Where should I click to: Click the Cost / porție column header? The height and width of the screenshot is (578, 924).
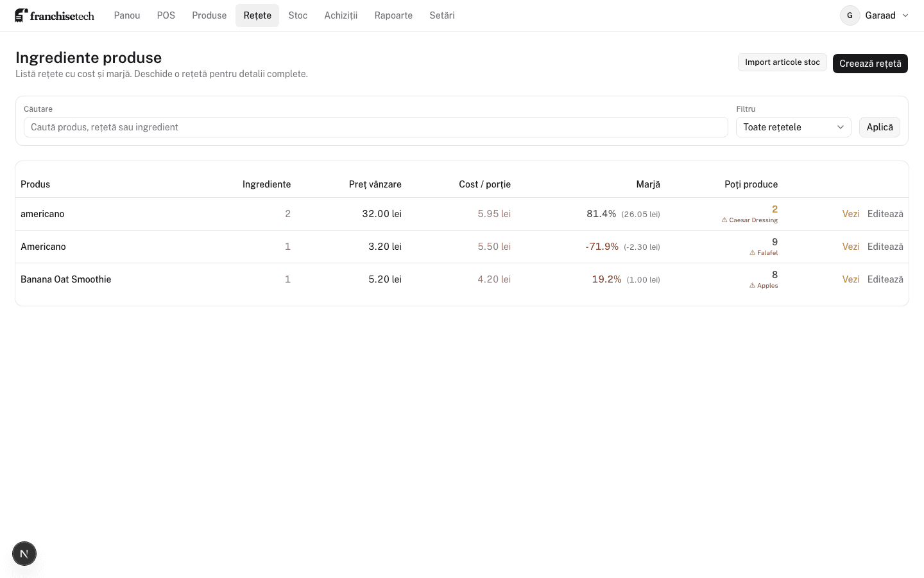pyautogui.click(x=485, y=184)
